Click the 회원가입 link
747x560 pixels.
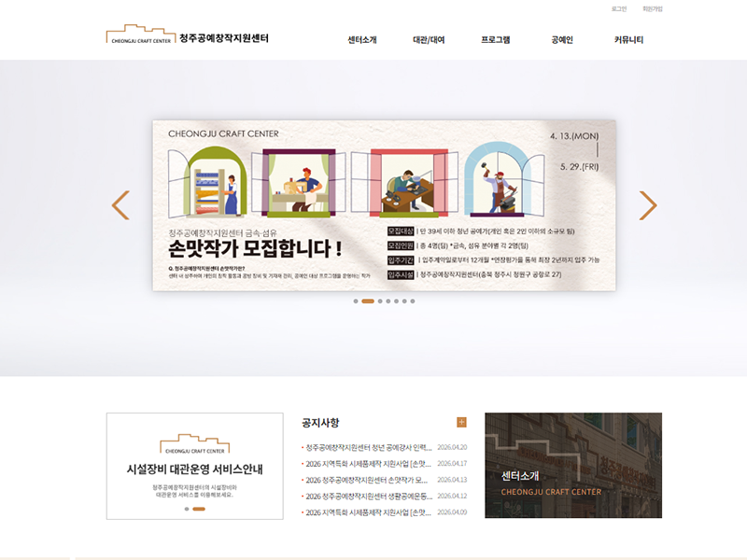(x=652, y=9)
